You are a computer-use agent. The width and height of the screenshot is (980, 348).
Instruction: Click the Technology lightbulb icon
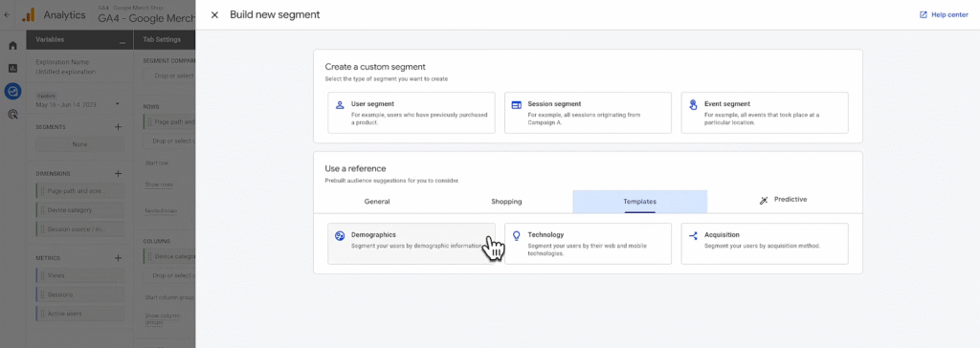click(516, 236)
